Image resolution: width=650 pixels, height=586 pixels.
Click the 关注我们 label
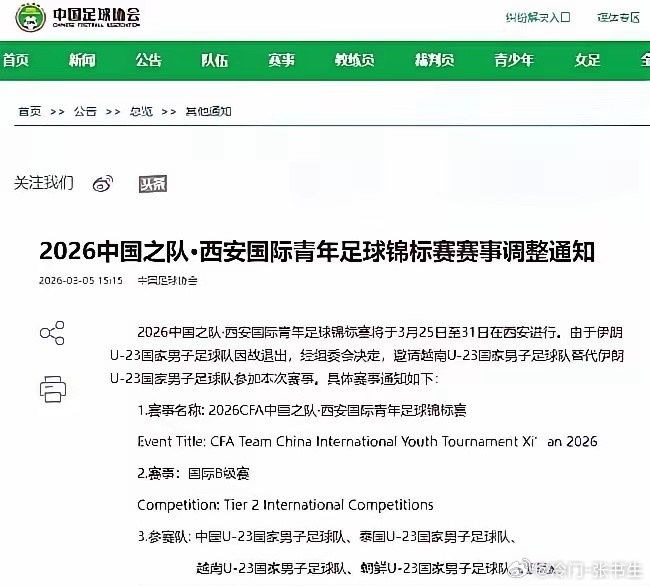click(44, 182)
